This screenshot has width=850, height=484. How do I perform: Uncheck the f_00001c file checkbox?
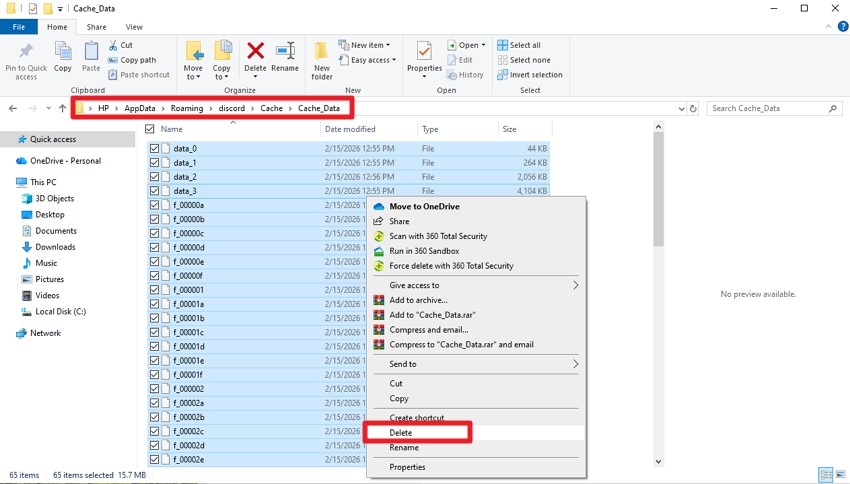click(x=154, y=332)
